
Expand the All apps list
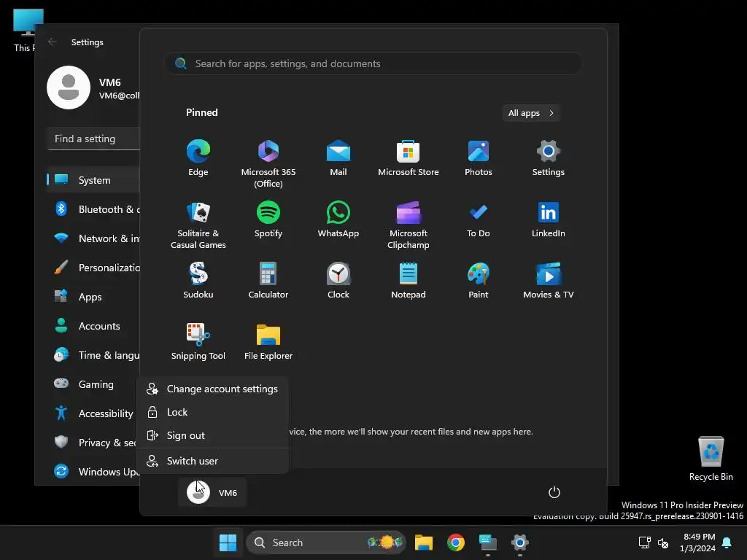click(x=531, y=113)
